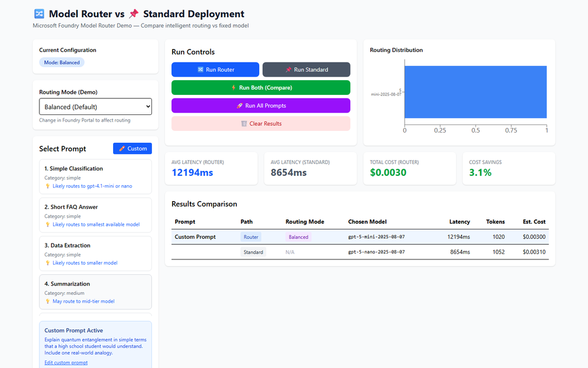Click the trash icon on Clear Results

(244, 124)
